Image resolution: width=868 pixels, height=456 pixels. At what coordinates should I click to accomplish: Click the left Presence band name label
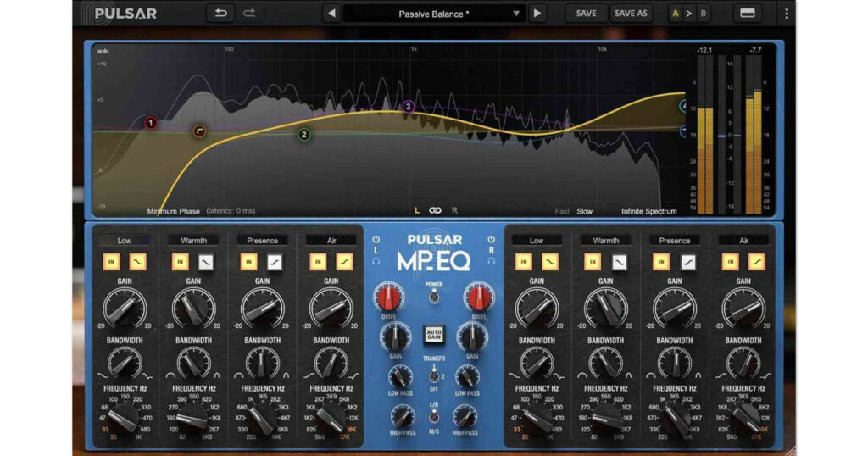tap(262, 241)
